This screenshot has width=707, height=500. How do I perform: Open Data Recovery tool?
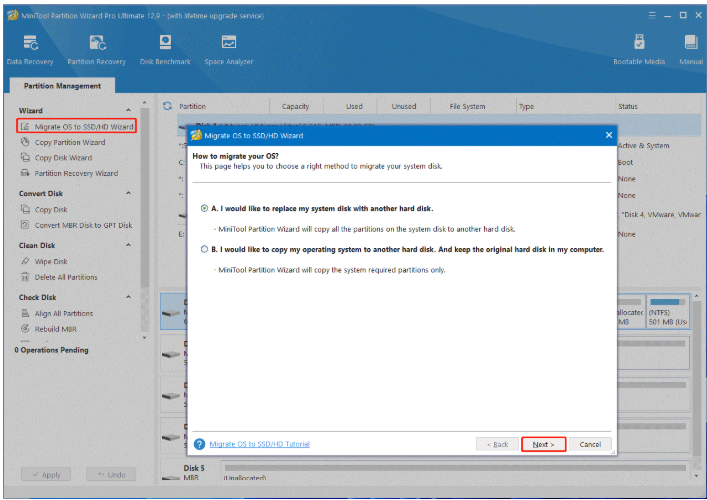point(30,50)
